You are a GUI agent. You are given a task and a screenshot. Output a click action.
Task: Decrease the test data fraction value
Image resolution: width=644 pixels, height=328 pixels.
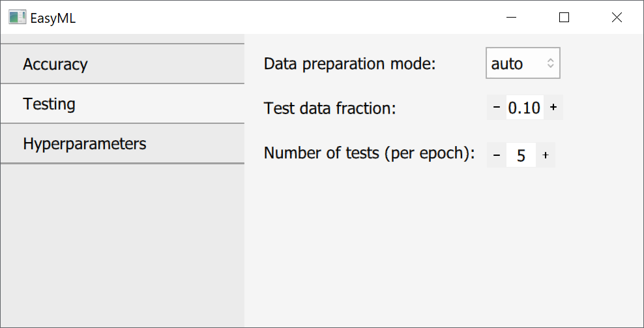point(496,108)
